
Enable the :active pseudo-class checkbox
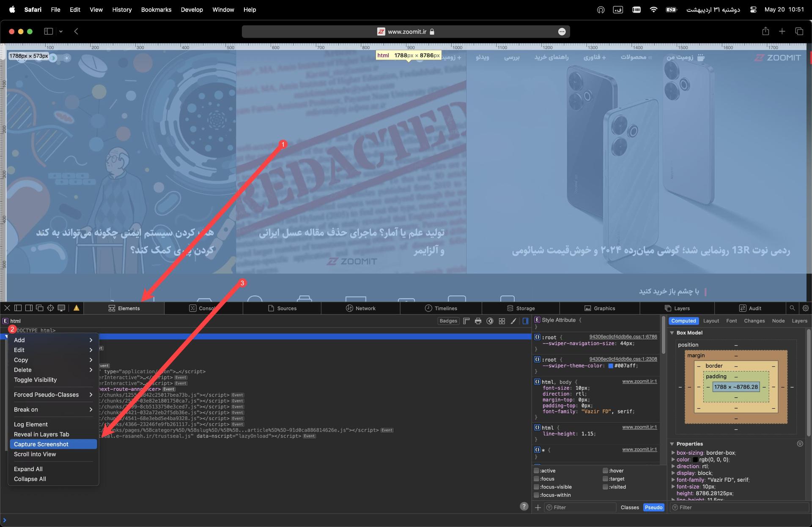click(x=537, y=471)
